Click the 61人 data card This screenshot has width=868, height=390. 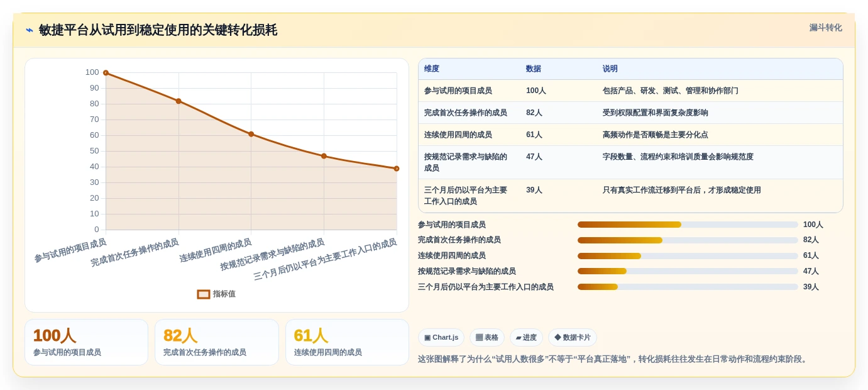click(347, 342)
